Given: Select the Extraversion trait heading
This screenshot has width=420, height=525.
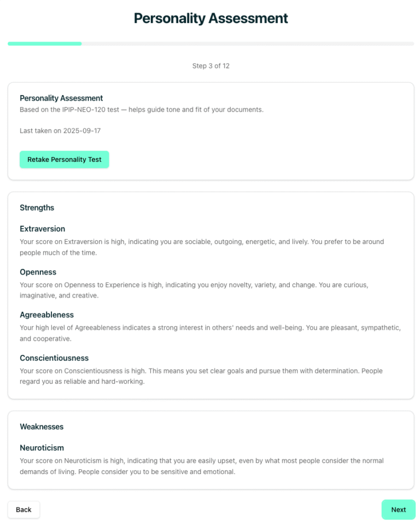Looking at the screenshot, I should [x=42, y=229].
